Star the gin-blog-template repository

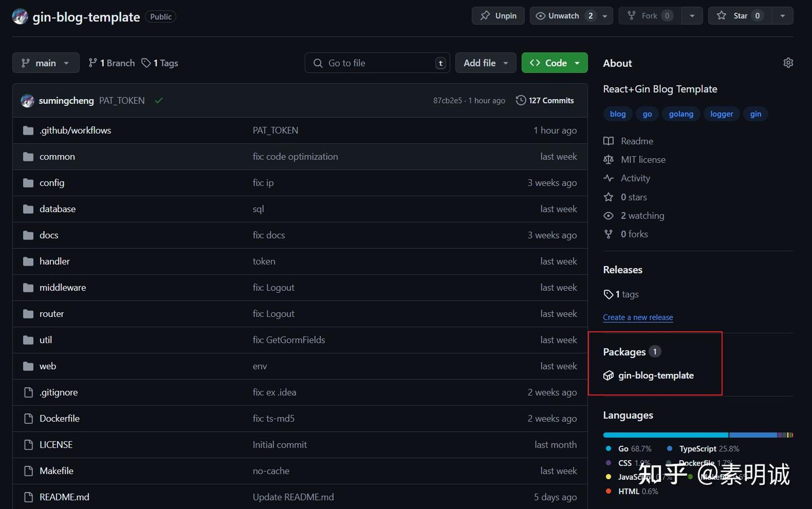(x=740, y=16)
